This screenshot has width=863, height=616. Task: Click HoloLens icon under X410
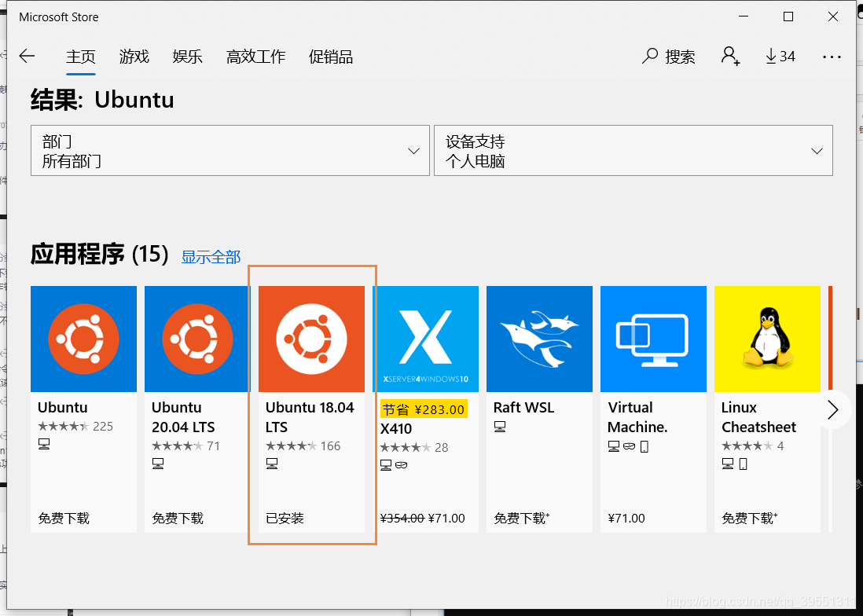tap(401, 465)
